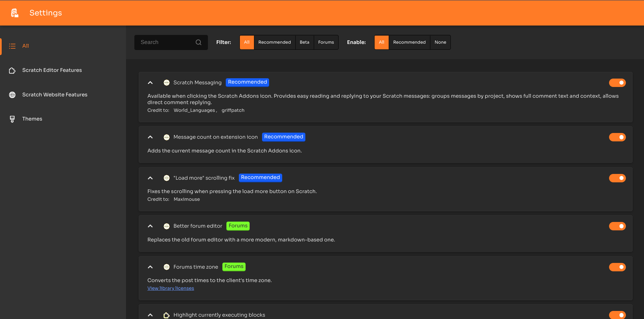Click the puzzle icon beside Highlight currently executing blocks

click(x=167, y=315)
